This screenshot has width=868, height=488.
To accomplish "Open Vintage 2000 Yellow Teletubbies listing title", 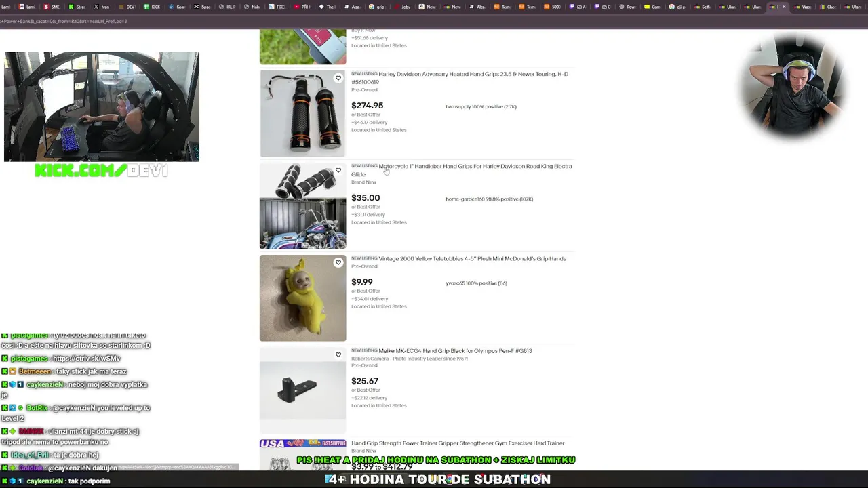I will pyautogui.click(x=472, y=258).
